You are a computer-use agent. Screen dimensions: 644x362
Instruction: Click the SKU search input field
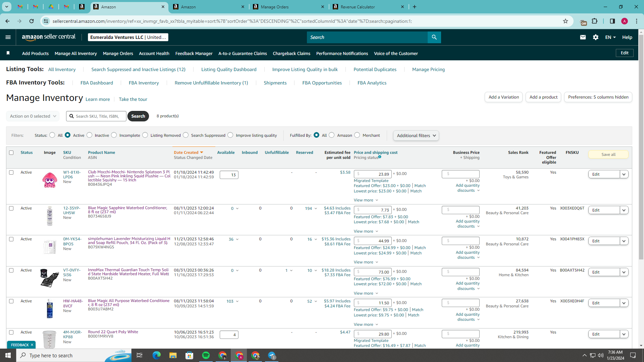96,116
